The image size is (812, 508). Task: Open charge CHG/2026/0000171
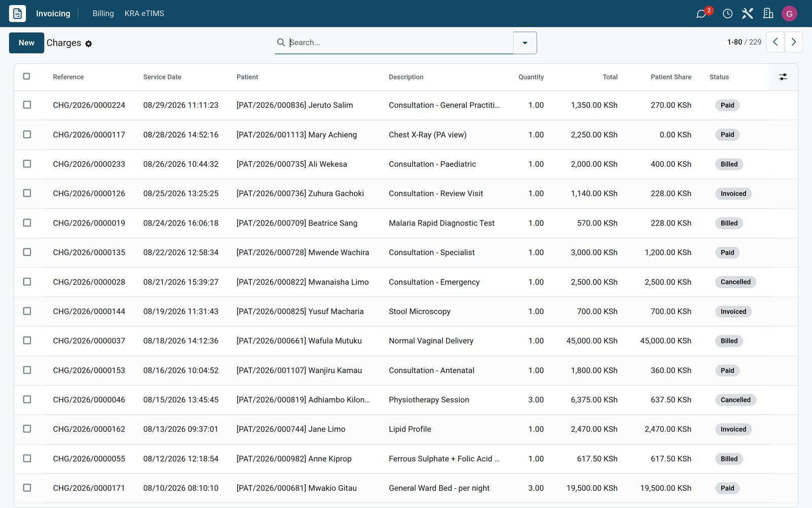click(x=89, y=488)
